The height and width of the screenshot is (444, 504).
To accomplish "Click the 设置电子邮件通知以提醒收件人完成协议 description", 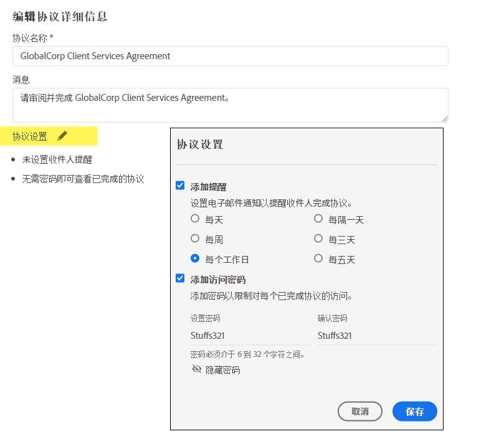I will 271,203.
